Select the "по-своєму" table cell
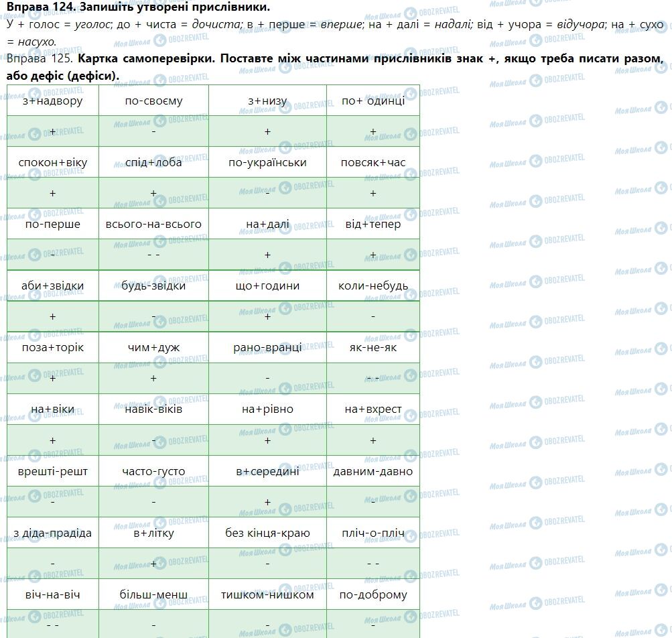This screenshot has width=672, height=638. (x=153, y=101)
